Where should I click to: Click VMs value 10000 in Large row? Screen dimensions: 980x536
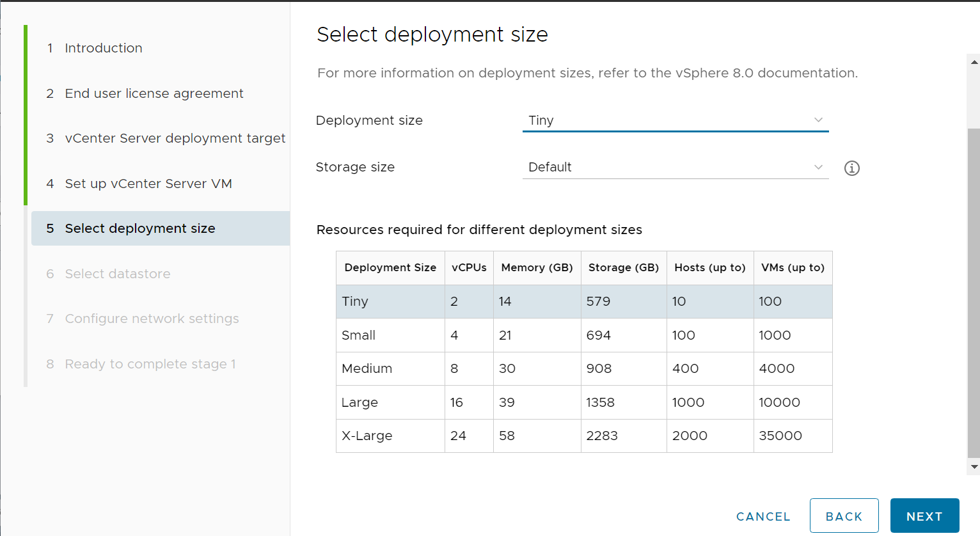tap(779, 402)
